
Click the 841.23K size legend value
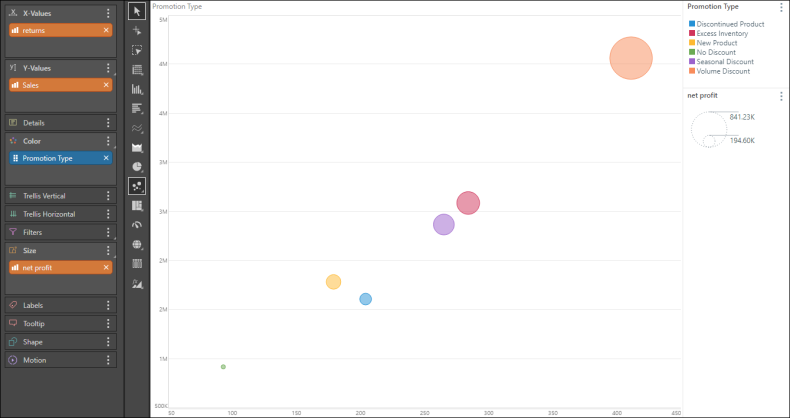[x=742, y=117]
